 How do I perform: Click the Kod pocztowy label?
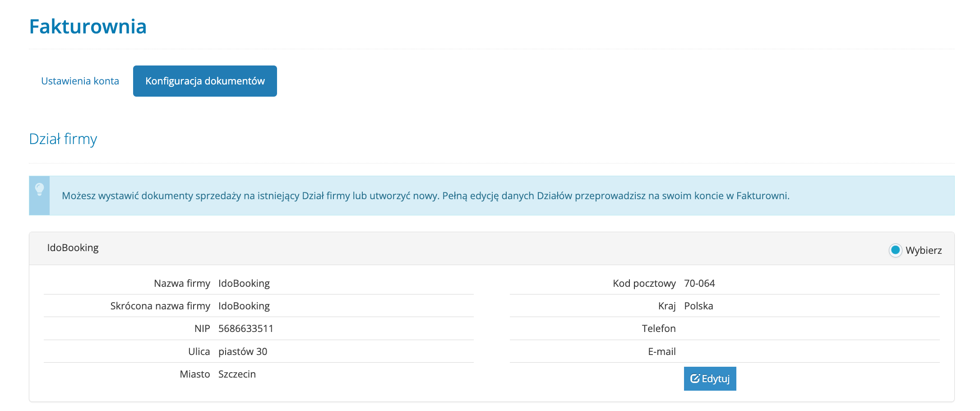tap(644, 284)
